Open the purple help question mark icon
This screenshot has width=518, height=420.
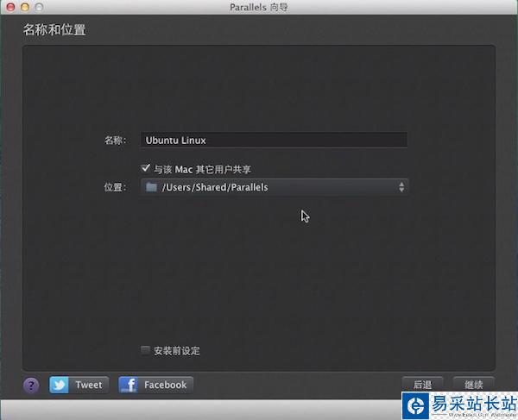pyautogui.click(x=31, y=385)
